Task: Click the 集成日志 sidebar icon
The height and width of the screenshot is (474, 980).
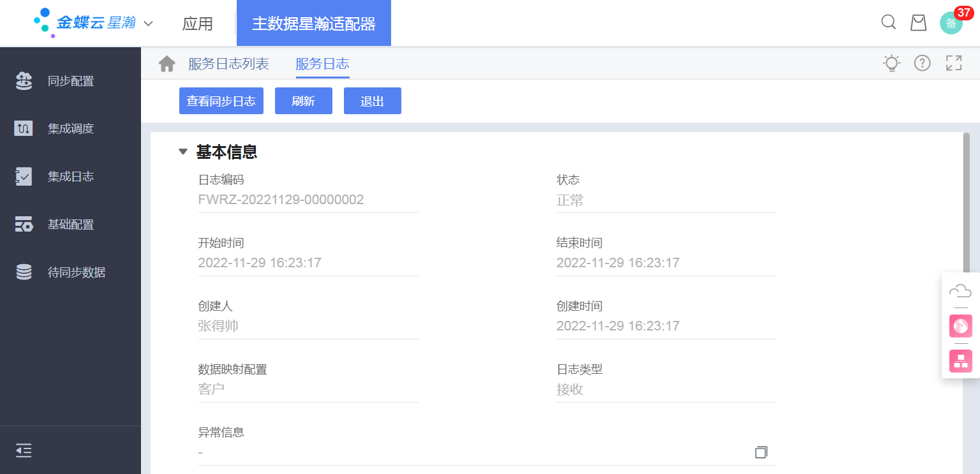Action: click(24, 177)
